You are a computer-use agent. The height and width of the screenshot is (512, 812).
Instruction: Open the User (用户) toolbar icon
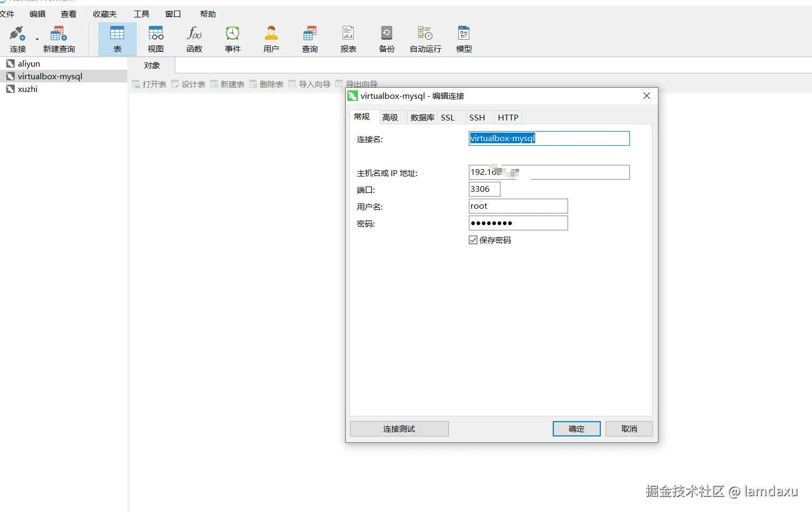(x=271, y=39)
